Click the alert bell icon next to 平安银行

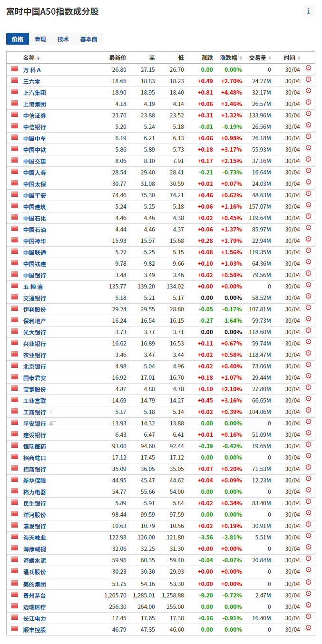(52, 422)
